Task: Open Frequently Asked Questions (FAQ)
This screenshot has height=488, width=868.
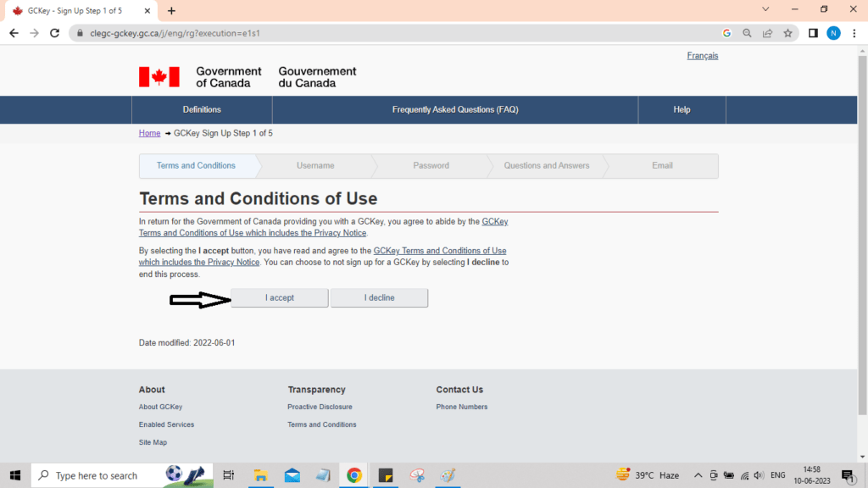Action: [x=454, y=109]
